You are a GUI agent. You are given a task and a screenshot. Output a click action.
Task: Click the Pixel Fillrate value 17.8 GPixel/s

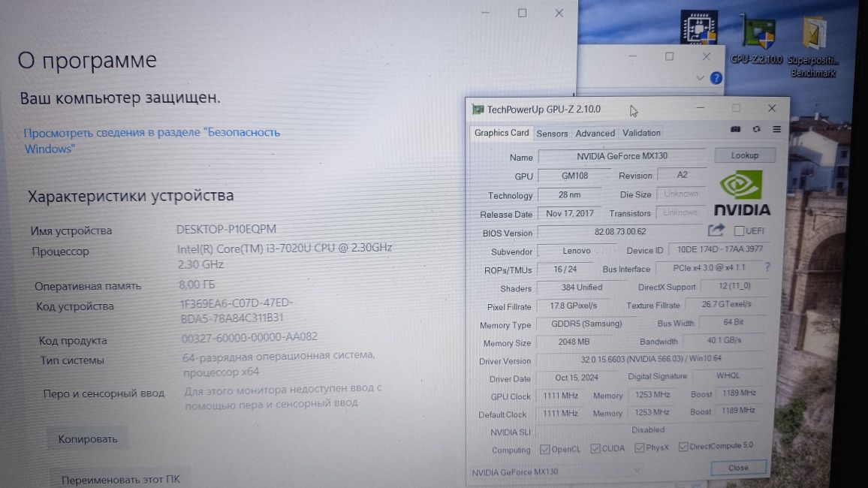point(573,306)
